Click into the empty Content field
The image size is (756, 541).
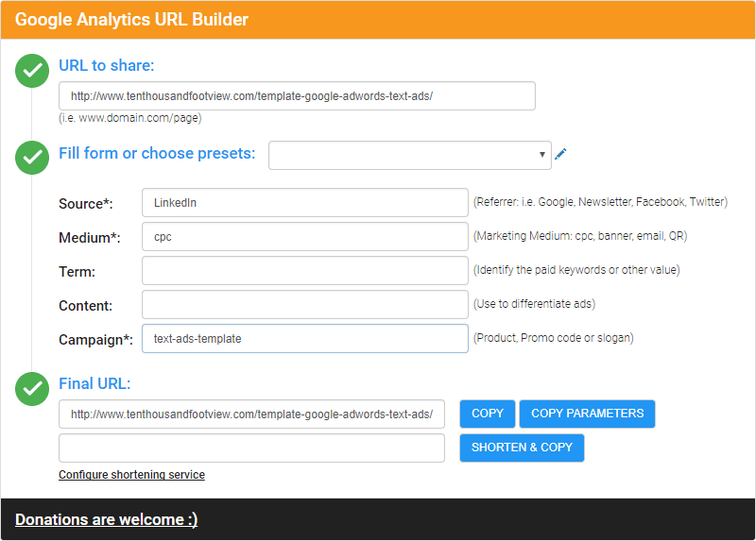coord(305,304)
